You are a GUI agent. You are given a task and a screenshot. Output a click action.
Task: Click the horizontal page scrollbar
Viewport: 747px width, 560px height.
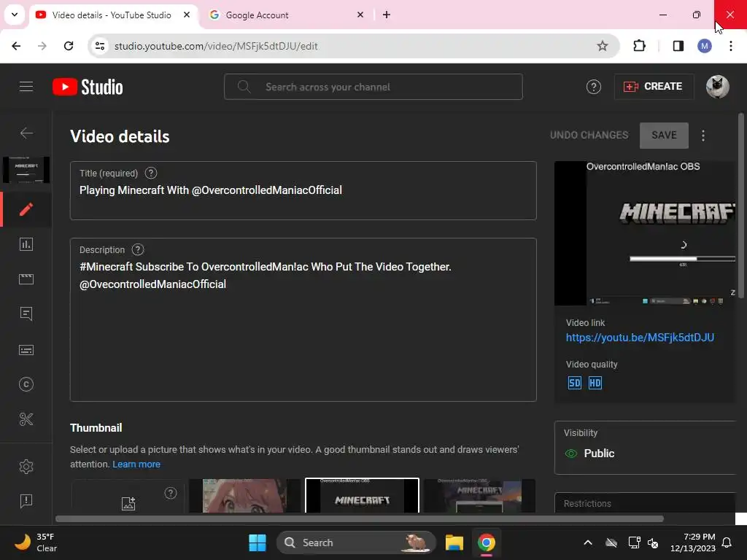click(360, 518)
